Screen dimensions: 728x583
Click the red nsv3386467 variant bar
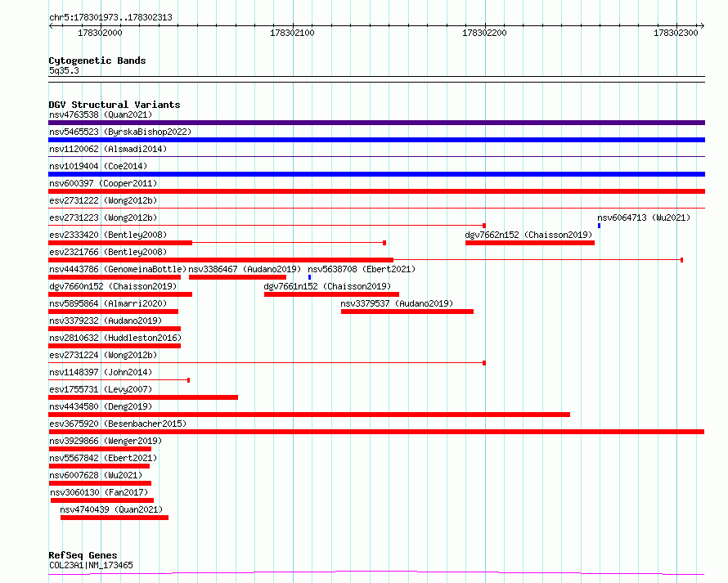(237, 277)
